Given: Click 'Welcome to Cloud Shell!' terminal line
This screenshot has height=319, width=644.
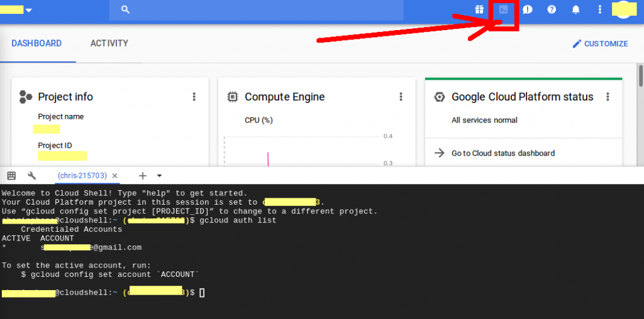Looking at the screenshot, I should tap(125, 193).
